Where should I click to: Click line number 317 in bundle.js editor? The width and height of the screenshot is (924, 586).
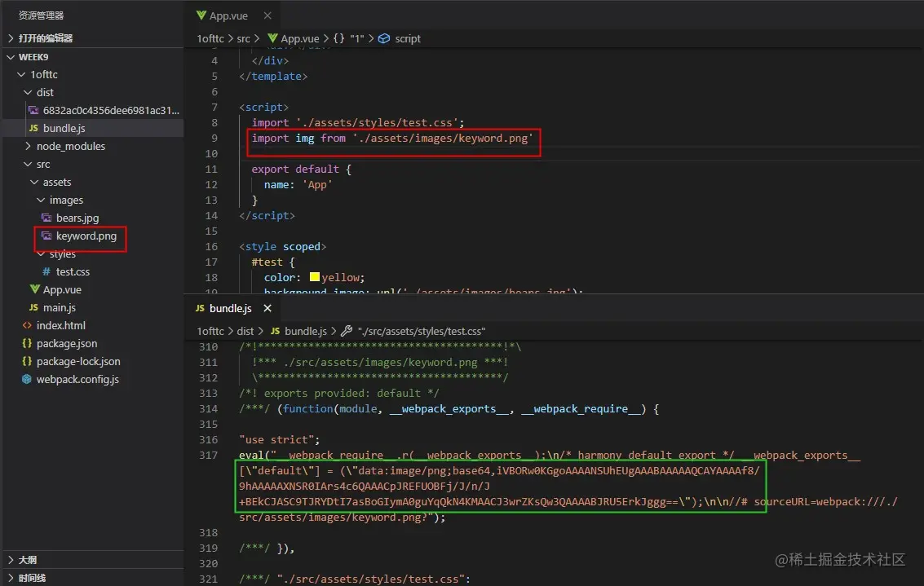pos(208,456)
